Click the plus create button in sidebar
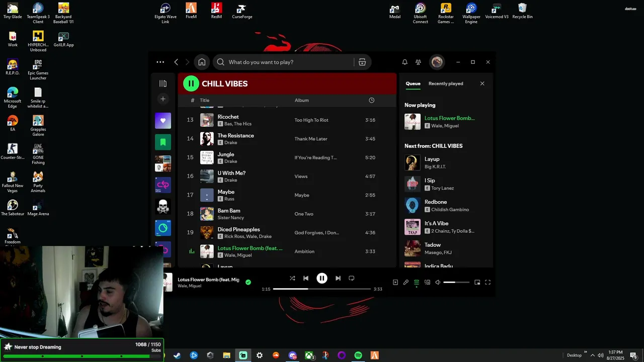644x362 pixels. tap(163, 99)
